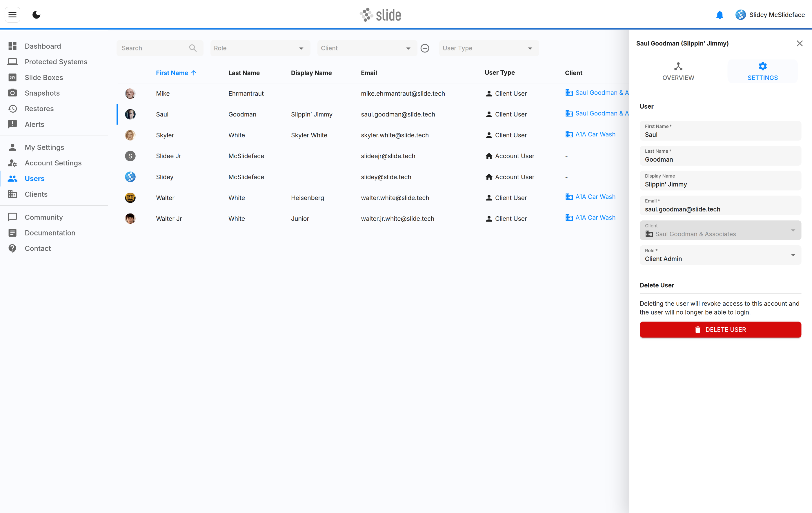The width and height of the screenshot is (812, 513).
Task: Edit the First Name field Saul
Action: (720, 131)
